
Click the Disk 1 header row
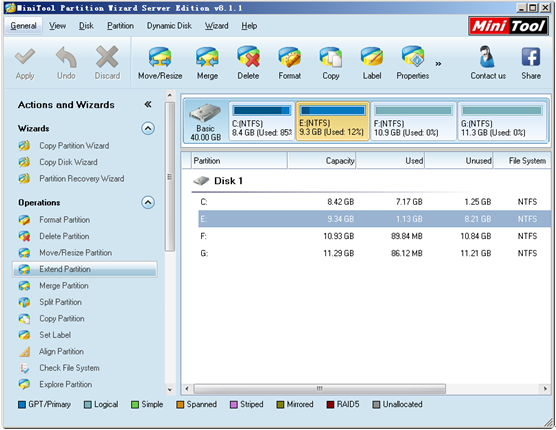[371, 181]
